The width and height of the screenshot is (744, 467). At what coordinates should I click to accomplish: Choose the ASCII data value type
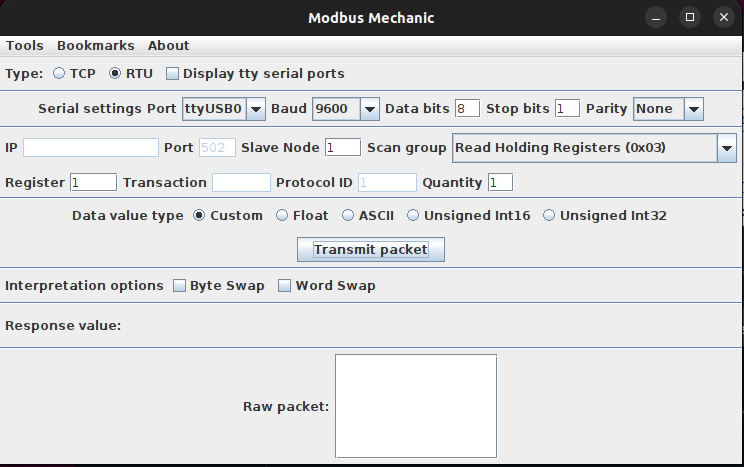(348, 215)
